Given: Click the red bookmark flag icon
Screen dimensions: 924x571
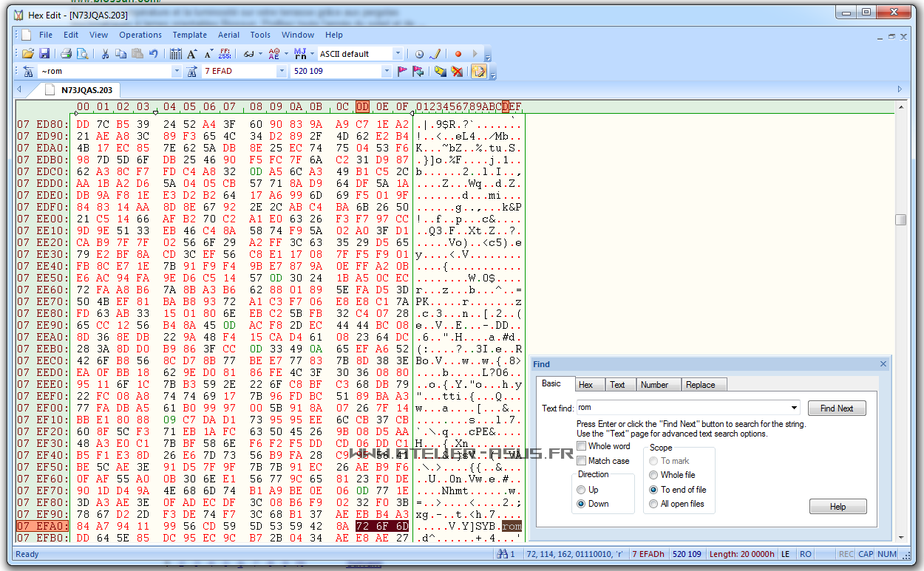Looking at the screenshot, I should [402, 72].
